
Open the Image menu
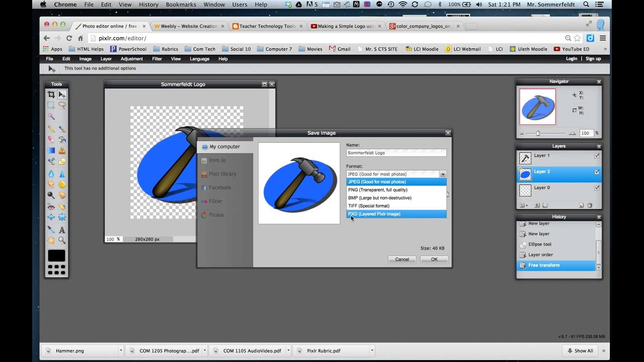(86, 59)
